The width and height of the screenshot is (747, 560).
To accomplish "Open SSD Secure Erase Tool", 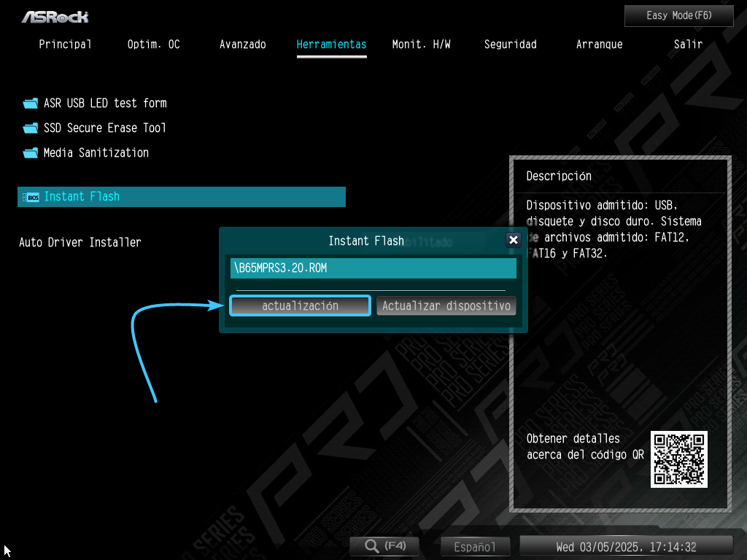I will (x=105, y=128).
